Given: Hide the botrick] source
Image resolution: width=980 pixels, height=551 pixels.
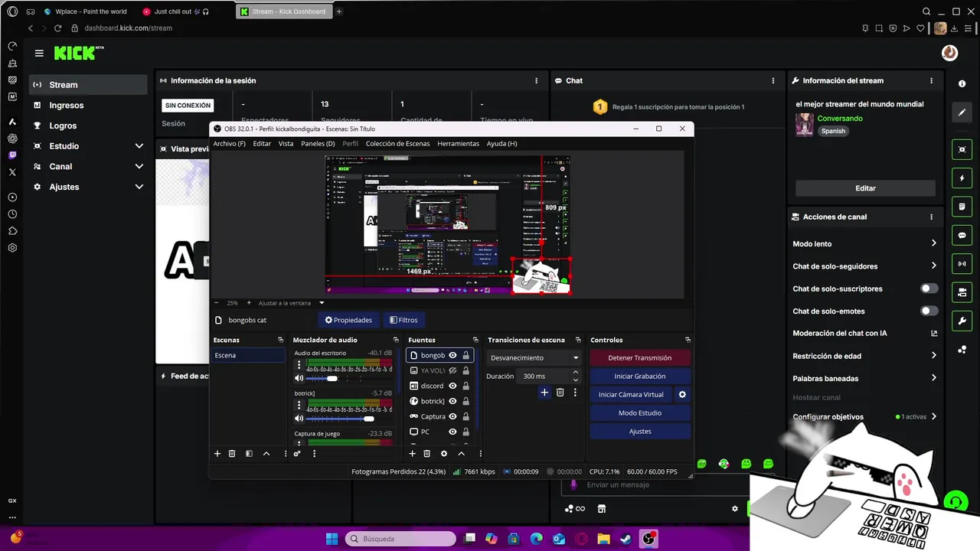Looking at the screenshot, I should click(452, 401).
